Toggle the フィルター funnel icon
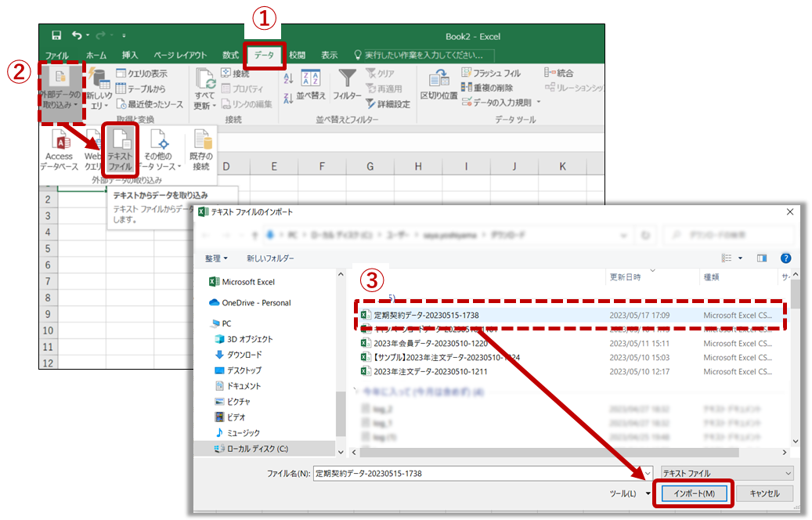This screenshot has width=812, height=520. [x=347, y=85]
